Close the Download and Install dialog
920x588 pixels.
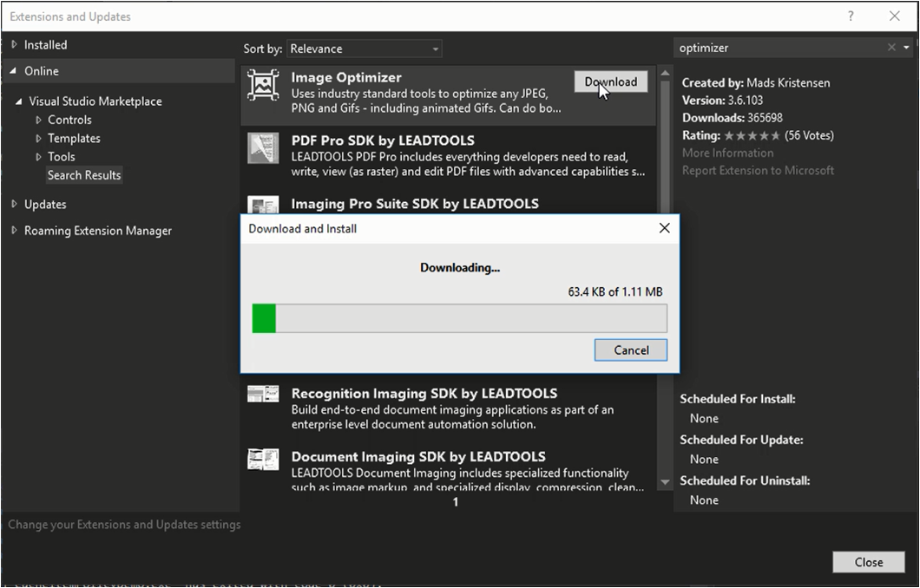point(664,228)
